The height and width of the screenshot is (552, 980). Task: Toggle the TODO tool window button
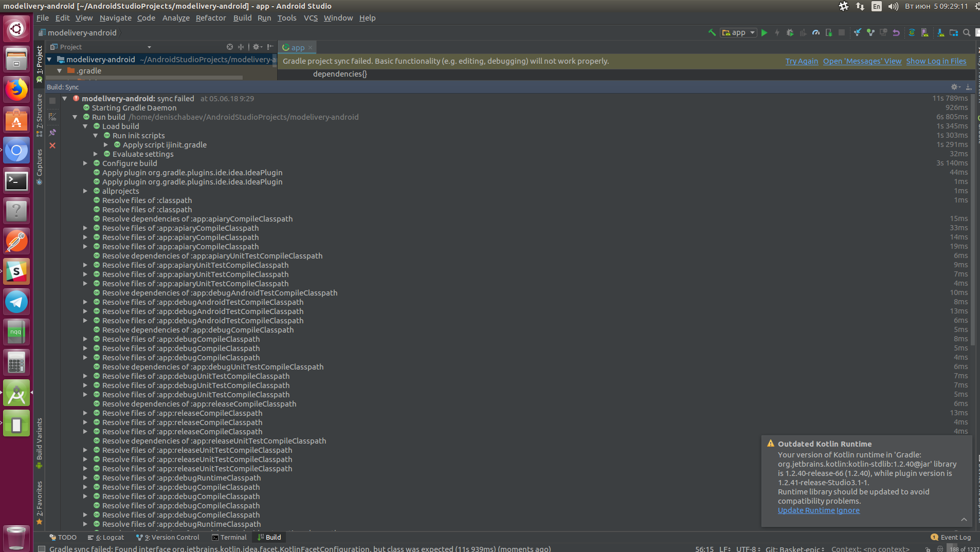point(63,537)
